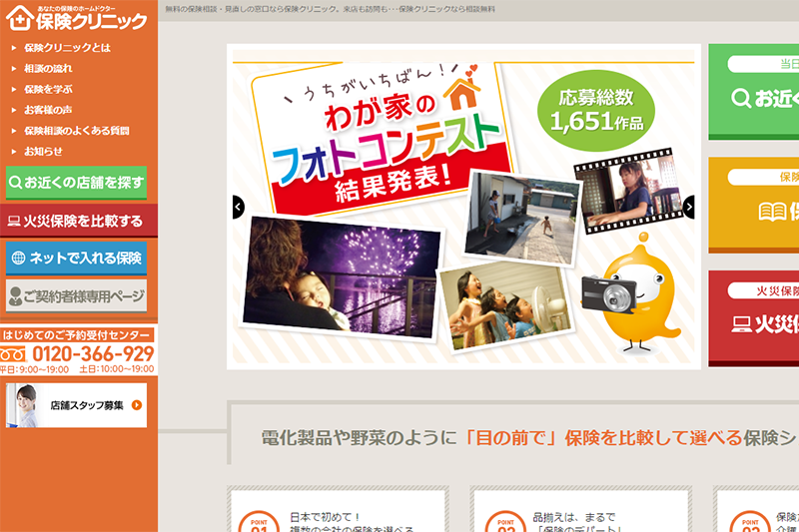Click laptop icon on the red right tile
This screenshot has height=532, width=799.
[741, 324]
